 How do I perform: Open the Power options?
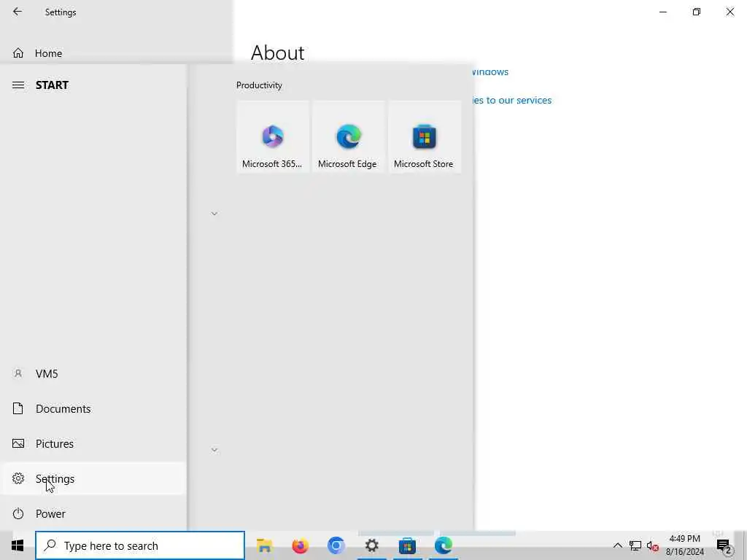pyautogui.click(x=93, y=514)
